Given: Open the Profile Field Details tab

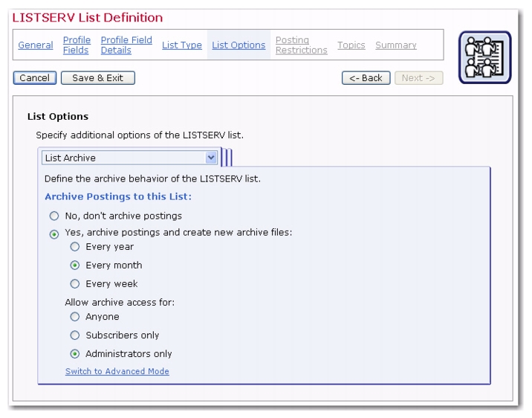Looking at the screenshot, I should coord(126,45).
